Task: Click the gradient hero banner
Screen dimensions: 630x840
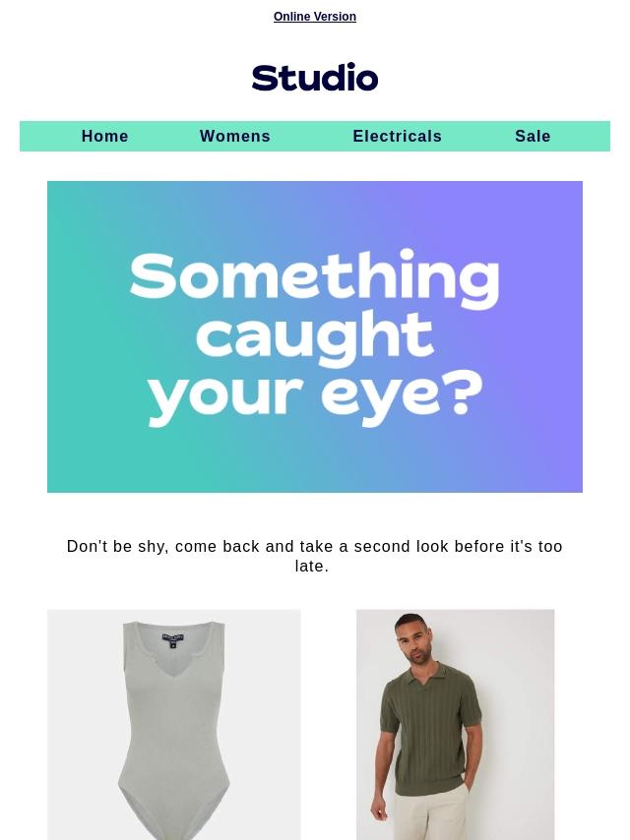Action: click(x=315, y=336)
